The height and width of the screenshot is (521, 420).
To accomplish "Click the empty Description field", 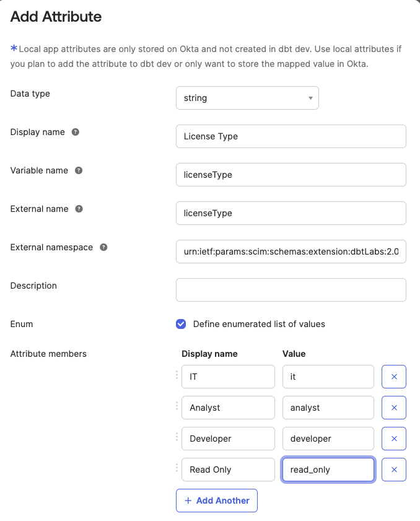I will [291, 290].
